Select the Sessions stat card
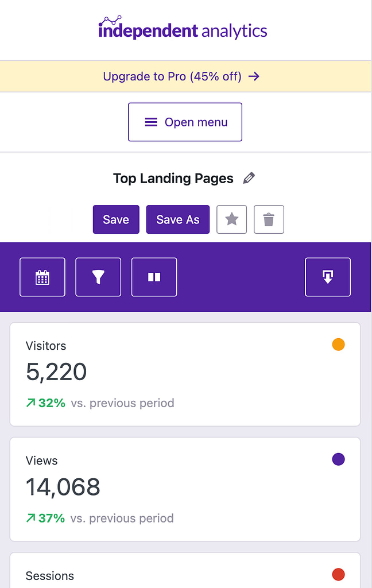The width and height of the screenshot is (372, 588). (x=185, y=570)
